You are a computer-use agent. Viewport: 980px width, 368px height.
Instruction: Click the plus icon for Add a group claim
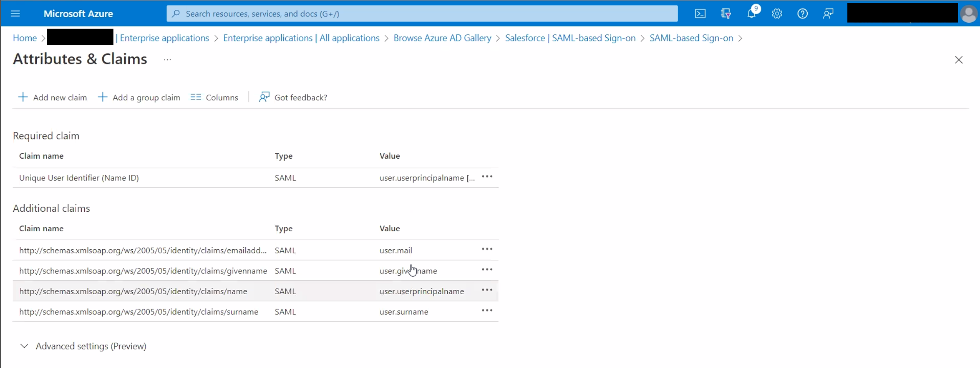102,97
